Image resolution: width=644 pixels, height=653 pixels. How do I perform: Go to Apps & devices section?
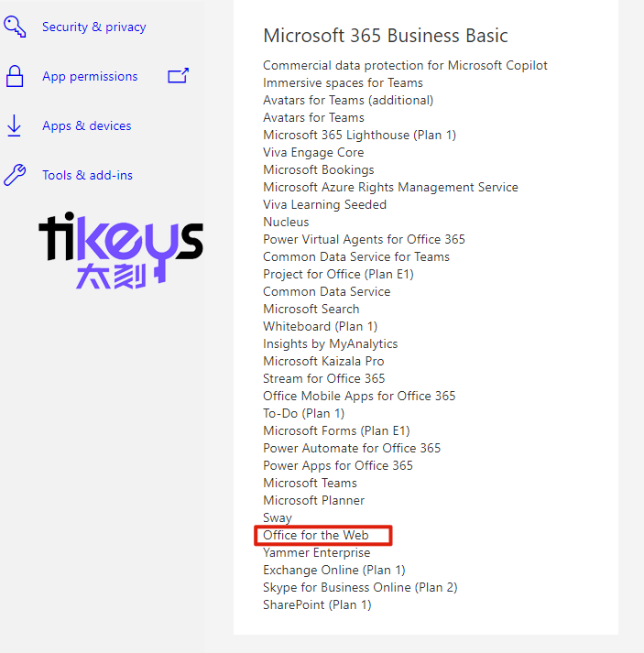click(86, 125)
